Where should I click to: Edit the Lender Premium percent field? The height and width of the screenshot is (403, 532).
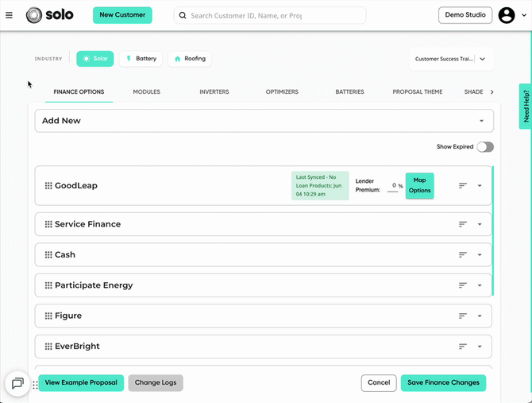[x=393, y=186]
